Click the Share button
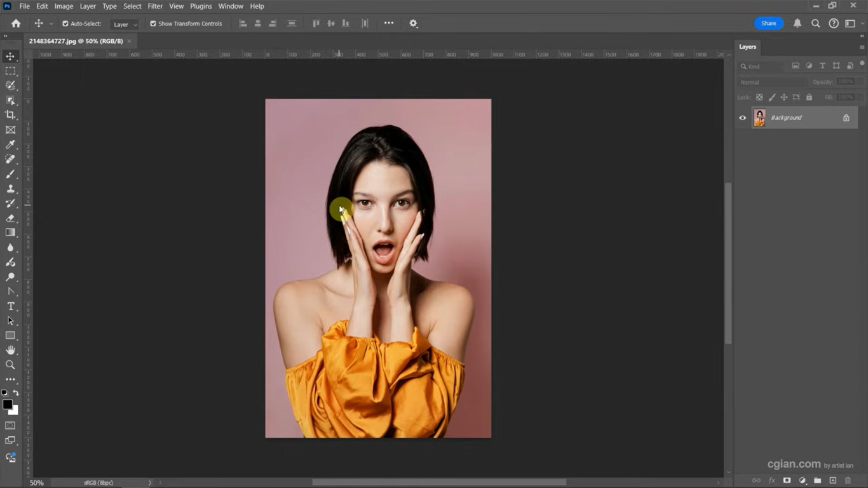The width and height of the screenshot is (868, 488). point(768,23)
